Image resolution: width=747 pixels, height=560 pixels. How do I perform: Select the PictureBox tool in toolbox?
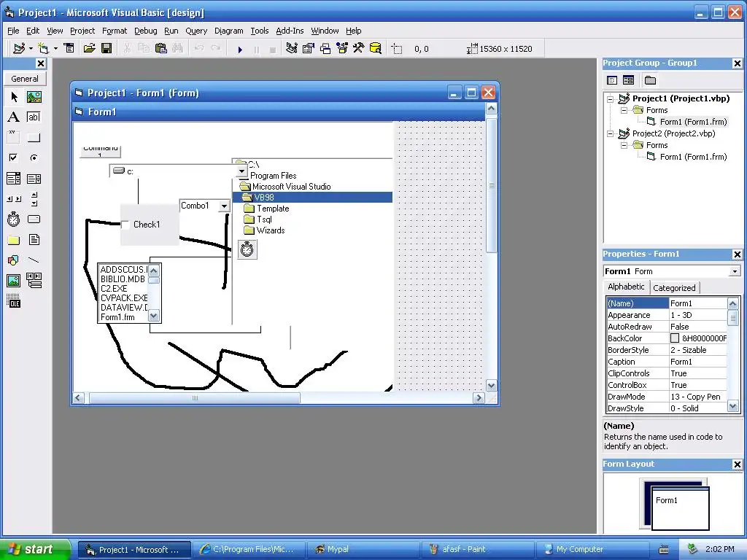click(x=34, y=97)
